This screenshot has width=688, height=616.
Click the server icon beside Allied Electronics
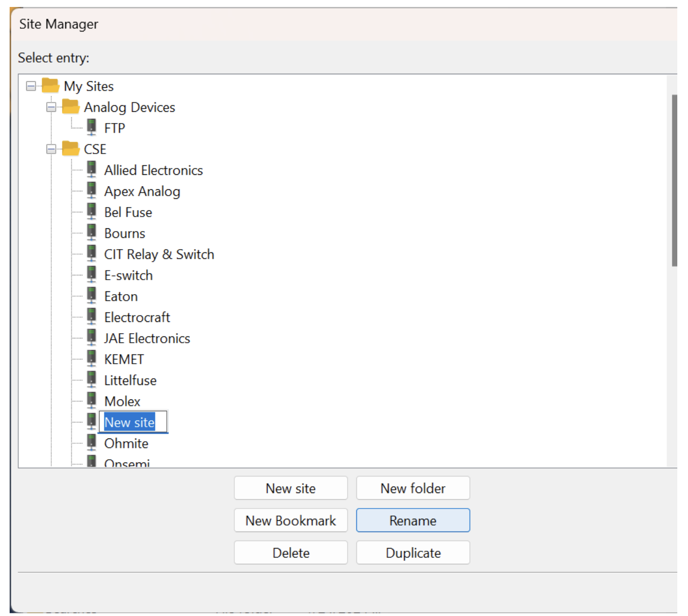tap(91, 170)
